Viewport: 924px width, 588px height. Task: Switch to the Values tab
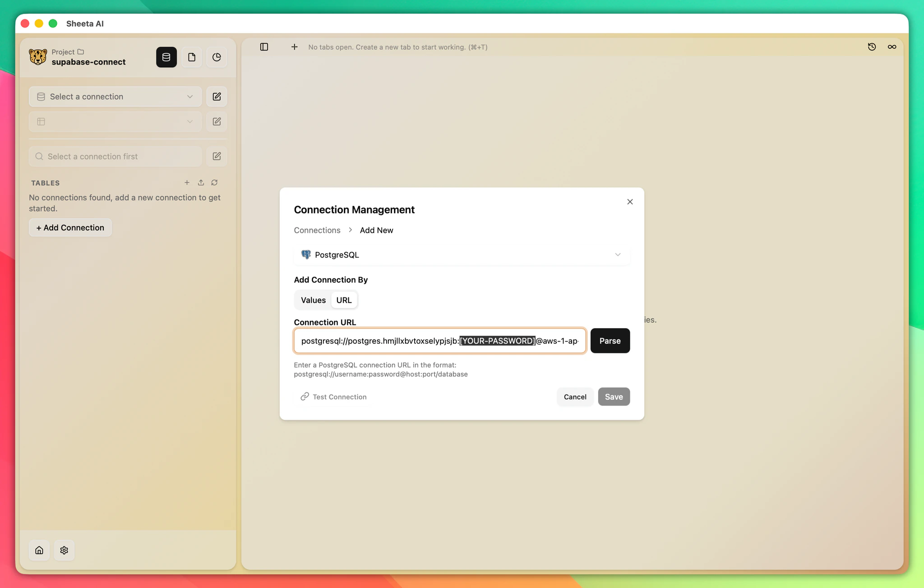tap(313, 300)
